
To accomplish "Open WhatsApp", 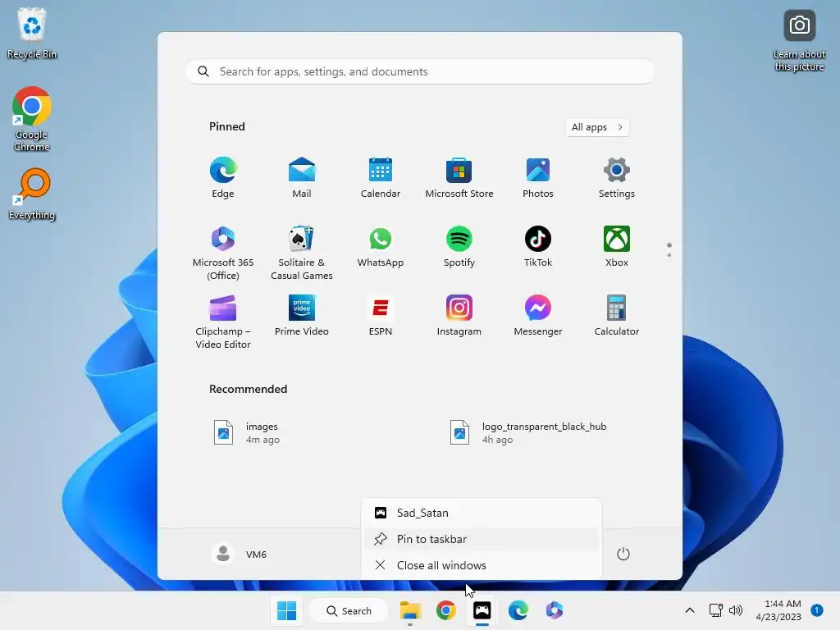I will (381, 247).
